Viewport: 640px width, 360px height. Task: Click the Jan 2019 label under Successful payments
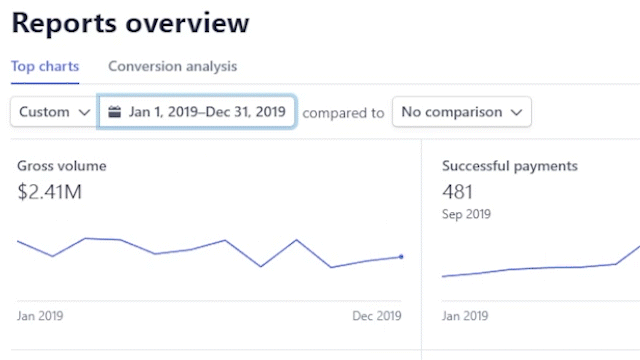pos(465,316)
